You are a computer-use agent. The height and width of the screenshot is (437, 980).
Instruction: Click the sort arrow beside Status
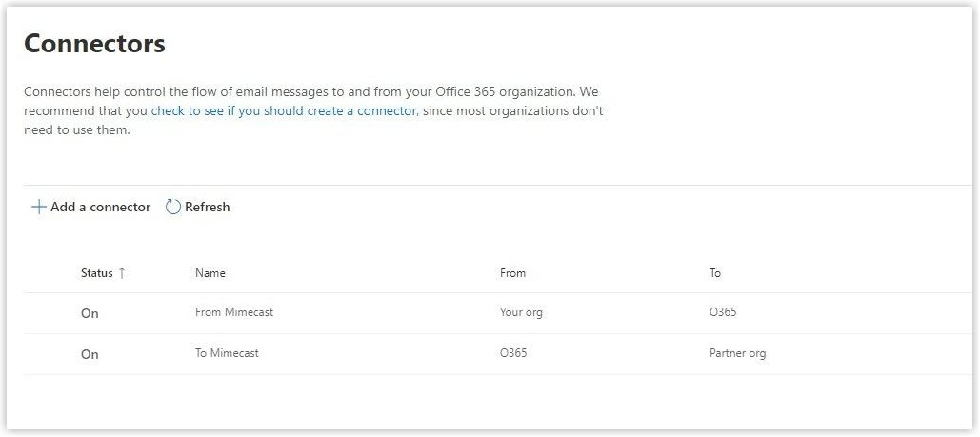pyautogui.click(x=122, y=273)
